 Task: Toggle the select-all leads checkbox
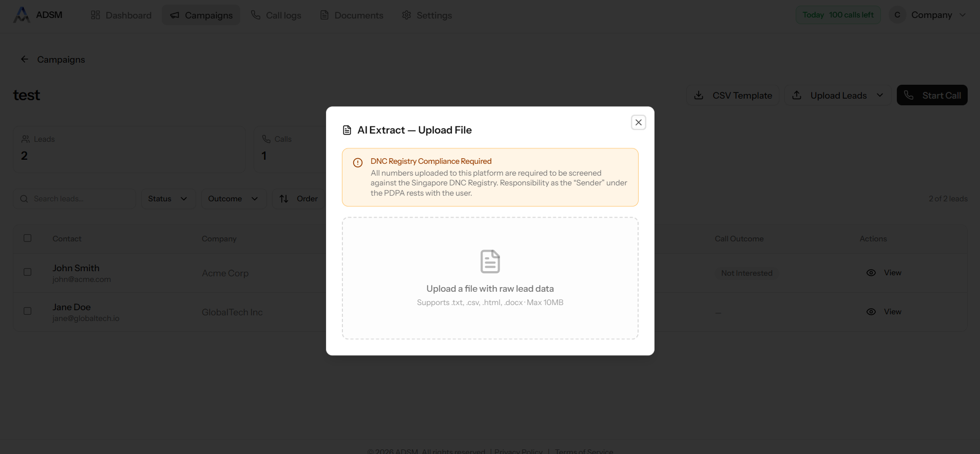coord(28,238)
